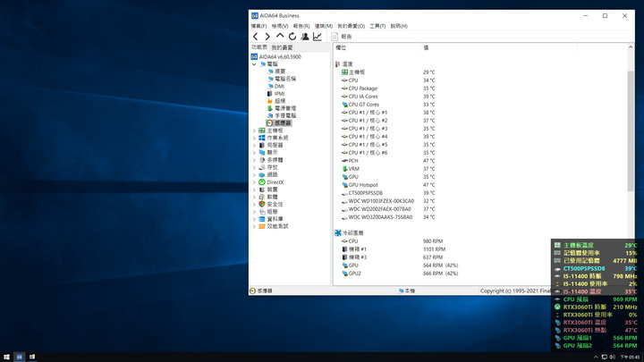Click the user silhouette toolbar icon
This screenshot has height=362, width=644.
click(305, 37)
